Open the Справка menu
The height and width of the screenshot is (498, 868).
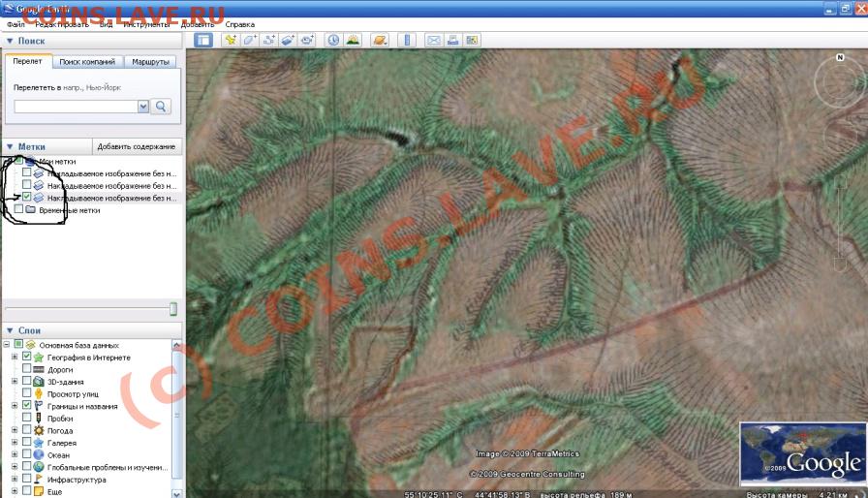(x=239, y=24)
